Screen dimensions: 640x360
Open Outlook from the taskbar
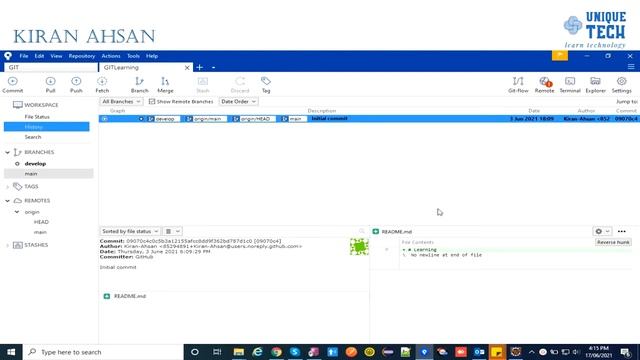tap(479, 352)
